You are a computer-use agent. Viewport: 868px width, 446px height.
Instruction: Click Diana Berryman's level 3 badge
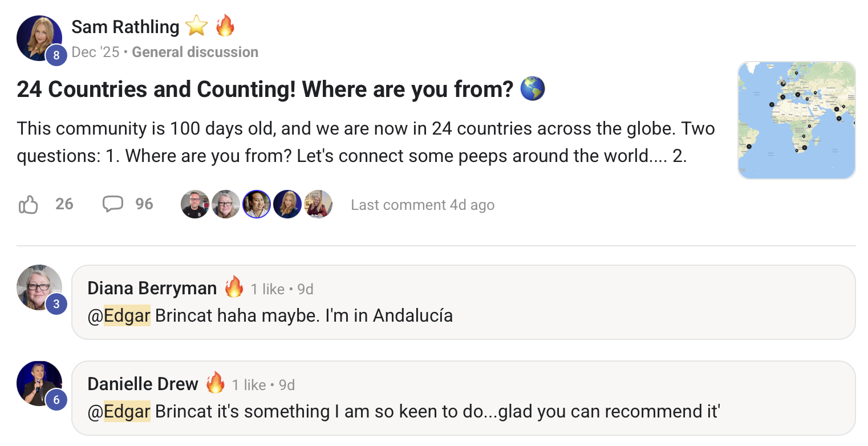pos(56,305)
